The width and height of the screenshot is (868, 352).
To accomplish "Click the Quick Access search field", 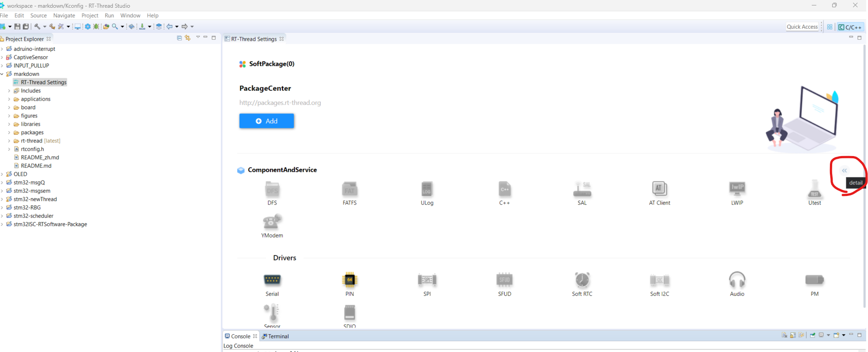I will point(802,27).
